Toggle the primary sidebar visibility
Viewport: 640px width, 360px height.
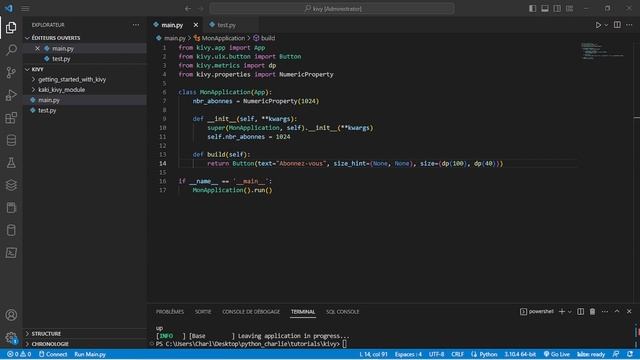pos(532,9)
